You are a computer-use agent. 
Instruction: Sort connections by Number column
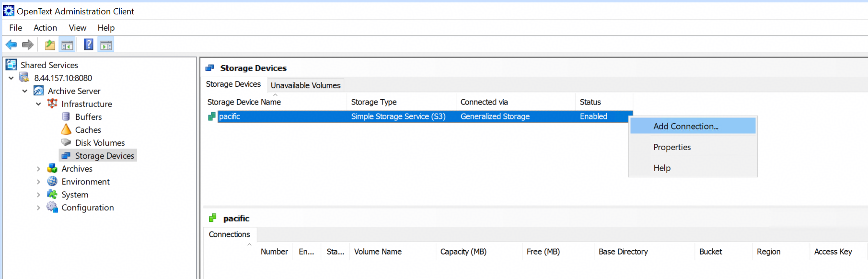[x=274, y=252]
